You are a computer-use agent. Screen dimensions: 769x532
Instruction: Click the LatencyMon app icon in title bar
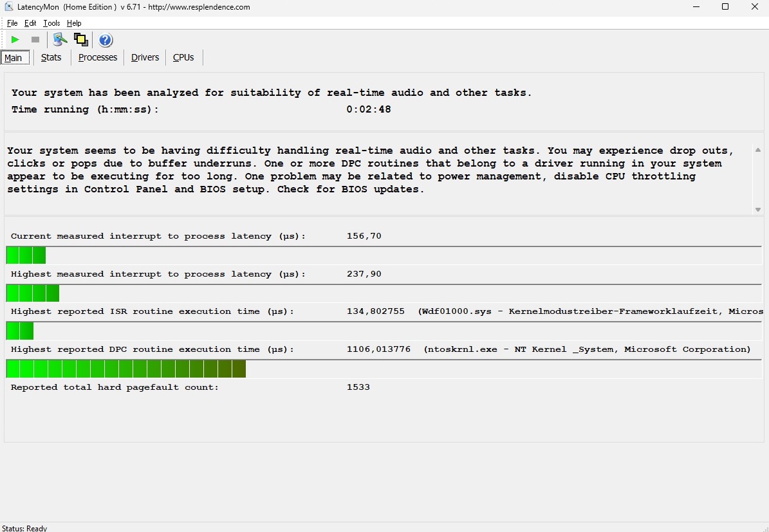point(9,7)
